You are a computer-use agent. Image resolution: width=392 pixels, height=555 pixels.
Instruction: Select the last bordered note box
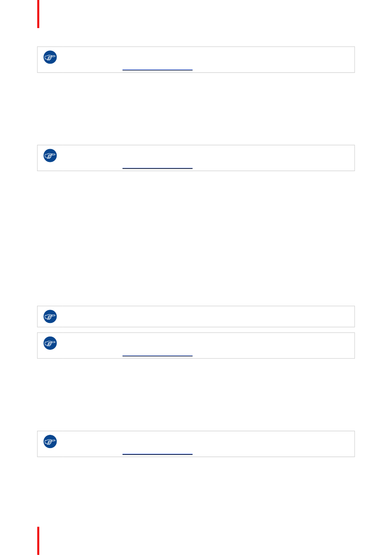tap(196, 444)
